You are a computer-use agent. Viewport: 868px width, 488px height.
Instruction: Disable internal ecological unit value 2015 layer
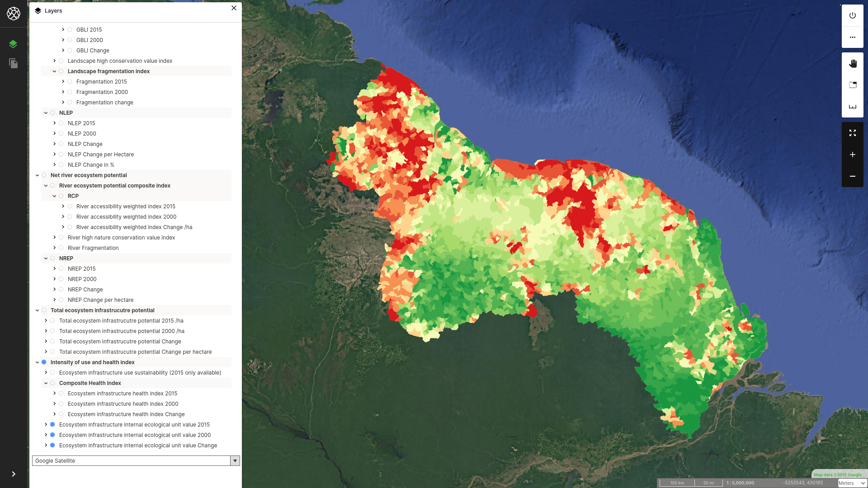click(x=52, y=424)
